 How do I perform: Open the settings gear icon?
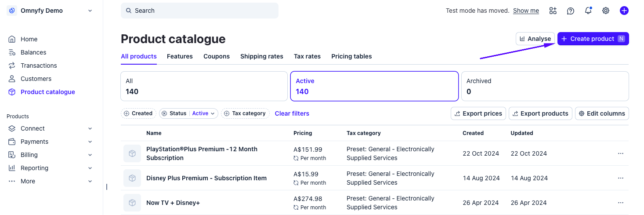(606, 11)
